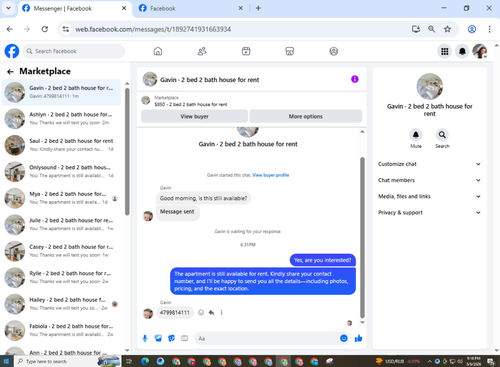Open the tab search dropdown arrow
This screenshot has width=500, height=367.
pyautogui.click(x=8, y=8)
